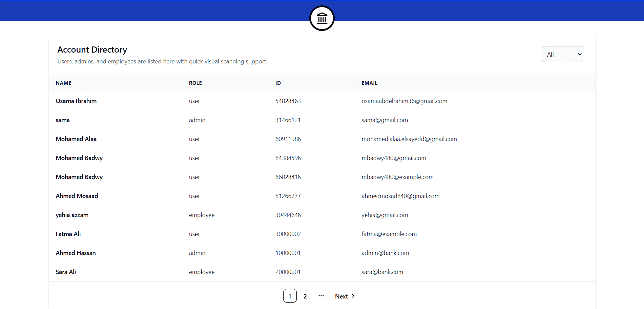Click email sara@bank.com

(x=382, y=272)
